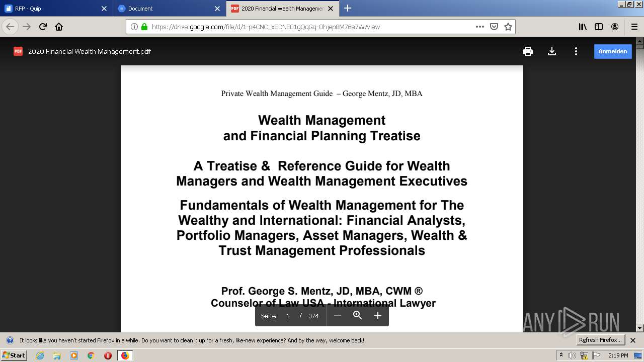Click the system clock showing 2:19 PM
Image resolution: width=644 pixels, height=362 pixels.
pos(618,355)
